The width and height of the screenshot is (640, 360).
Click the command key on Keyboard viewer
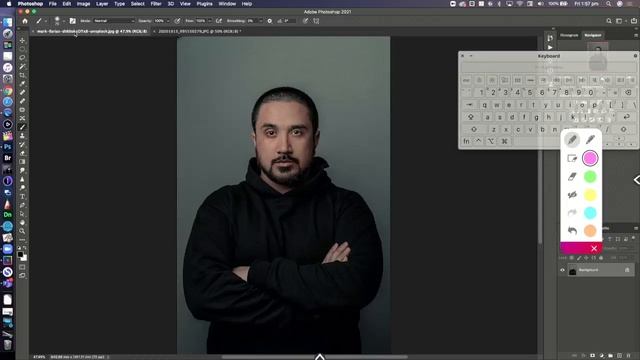click(504, 141)
